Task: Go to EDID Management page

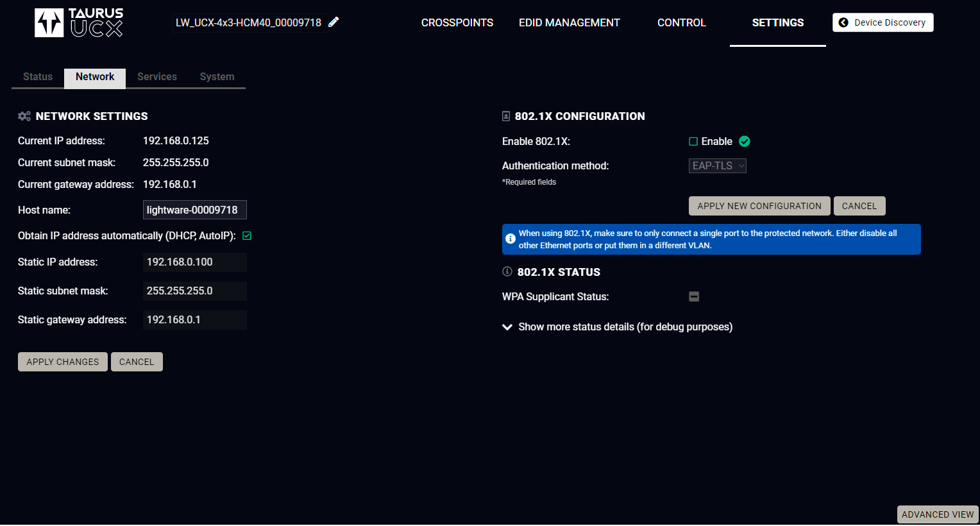Action: (569, 22)
